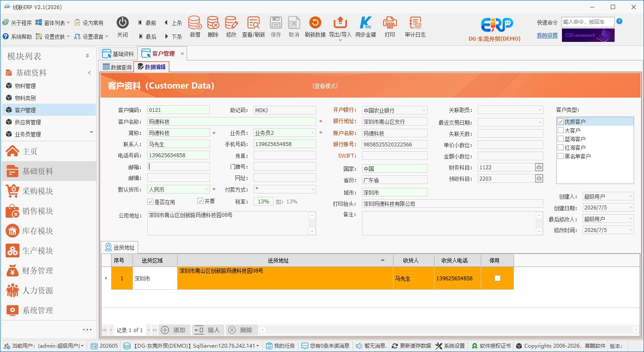Click the 插入 button under delivery grid
Screen dimensions: 644x352
[x=207, y=330]
